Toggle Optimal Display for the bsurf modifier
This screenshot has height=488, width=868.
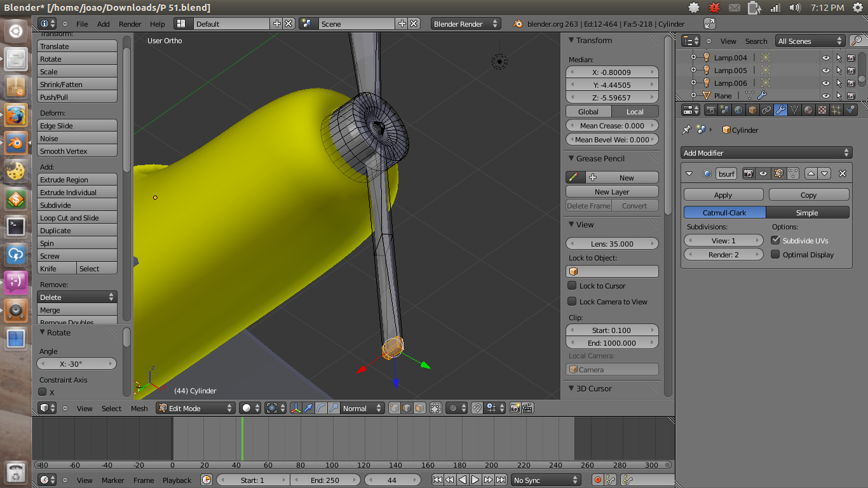point(775,254)
